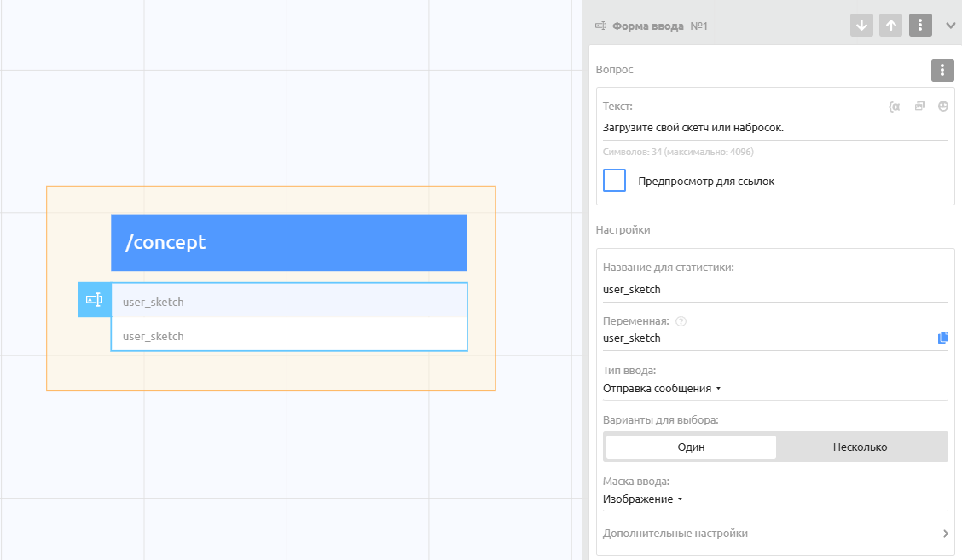
Task: Collapse the Форма ввода panel with chevron
Action: click(x=950, y=26)
